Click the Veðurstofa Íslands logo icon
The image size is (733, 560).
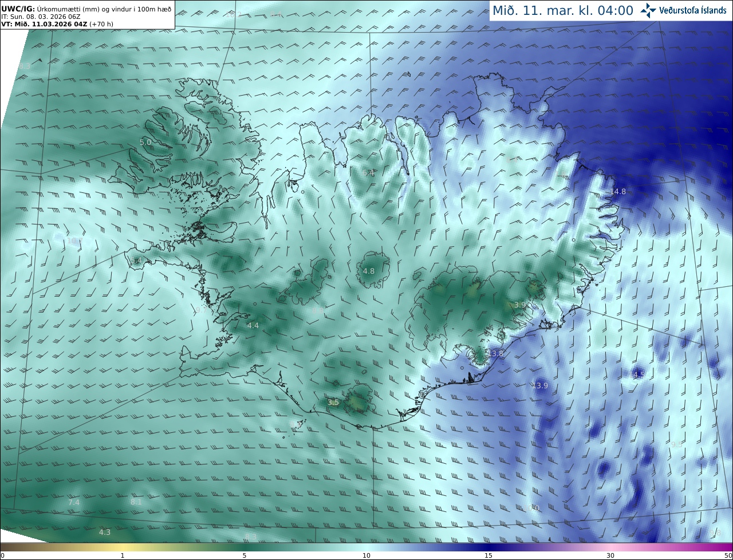coord(648,10)
